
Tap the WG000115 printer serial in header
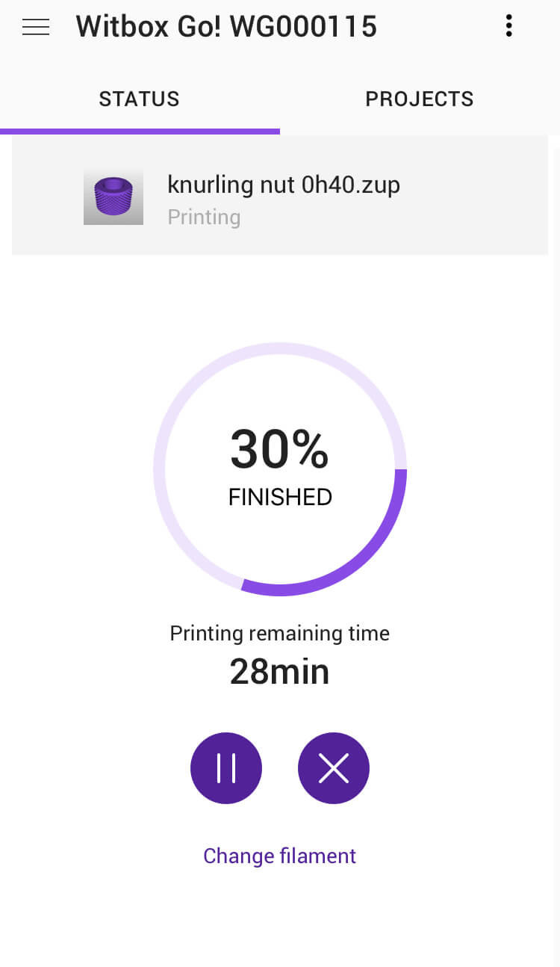point(304,27)
